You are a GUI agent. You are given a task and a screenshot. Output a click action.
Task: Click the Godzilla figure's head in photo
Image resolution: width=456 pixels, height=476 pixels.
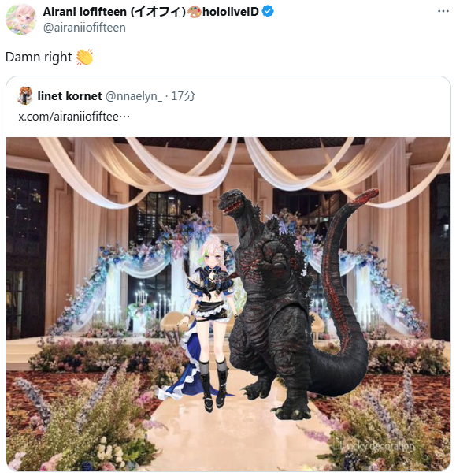[x=235, y=203]
